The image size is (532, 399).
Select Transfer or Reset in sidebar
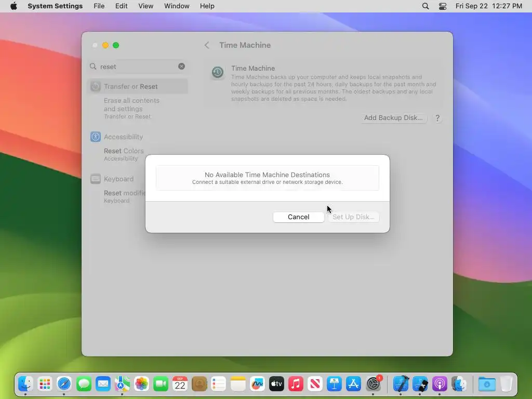(x=137, y=87)
